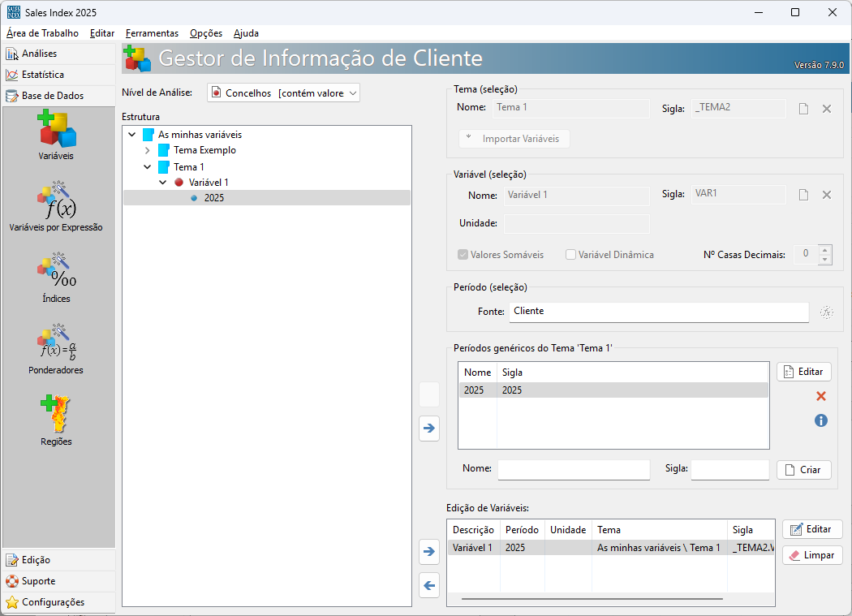Click the Criar button
Screen dimensions: 852x616
coord(804,470)
